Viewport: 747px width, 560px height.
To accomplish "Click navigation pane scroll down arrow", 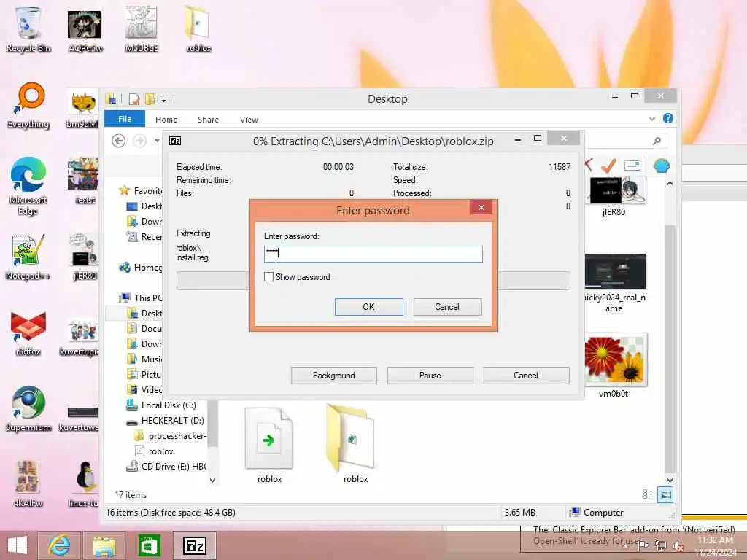I will coord(212,480).
